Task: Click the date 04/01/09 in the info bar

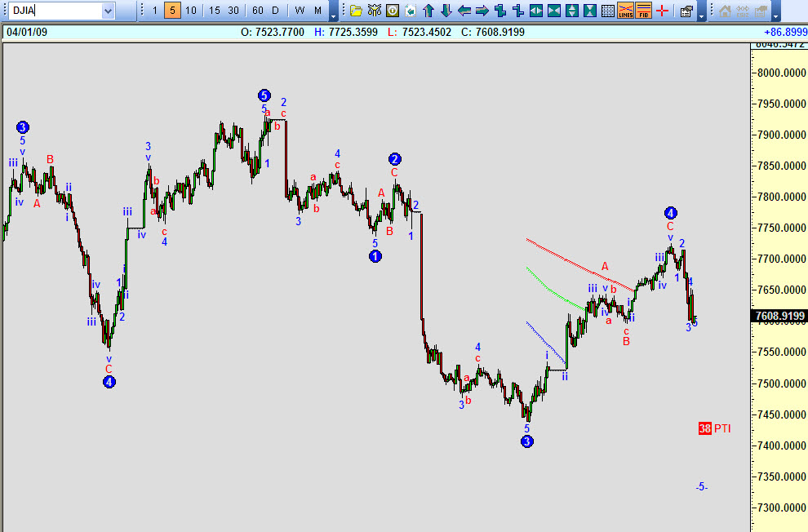Action: (27, 32)
